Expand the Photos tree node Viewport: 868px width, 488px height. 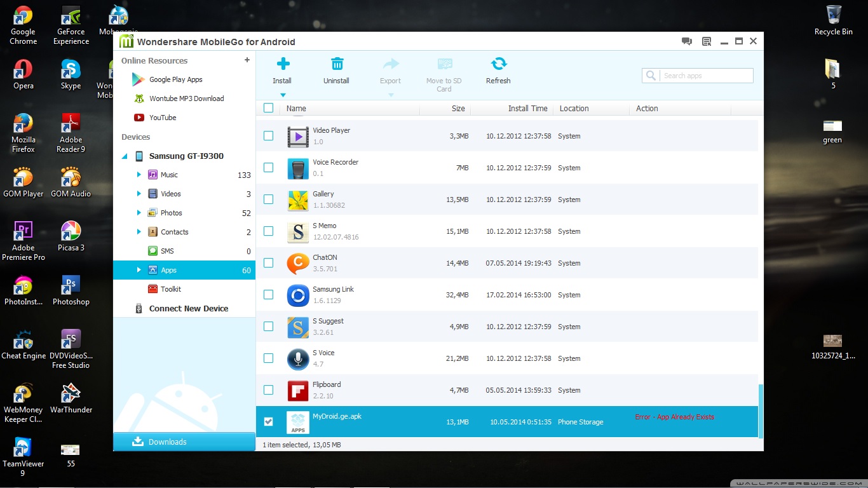(139, 213)
